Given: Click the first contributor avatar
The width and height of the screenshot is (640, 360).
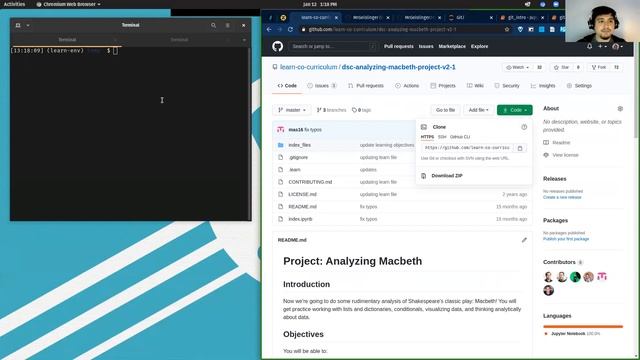Looking at the screenshot, I should 549,277.
